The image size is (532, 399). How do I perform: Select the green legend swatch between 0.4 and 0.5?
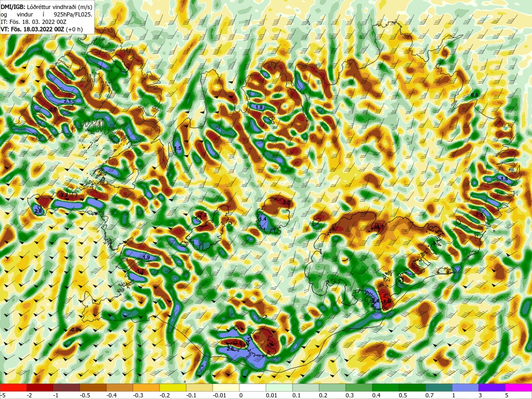tap(386, 387)
